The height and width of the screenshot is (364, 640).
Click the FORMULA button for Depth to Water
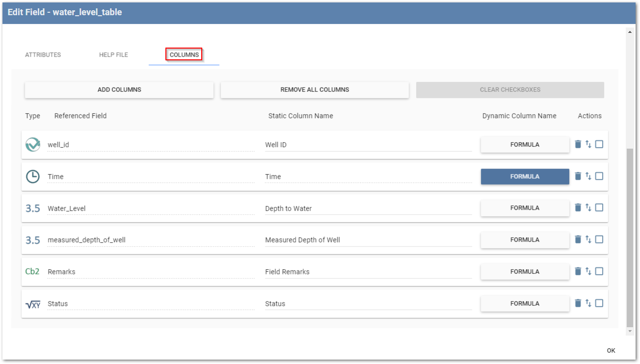click(525, 208)
